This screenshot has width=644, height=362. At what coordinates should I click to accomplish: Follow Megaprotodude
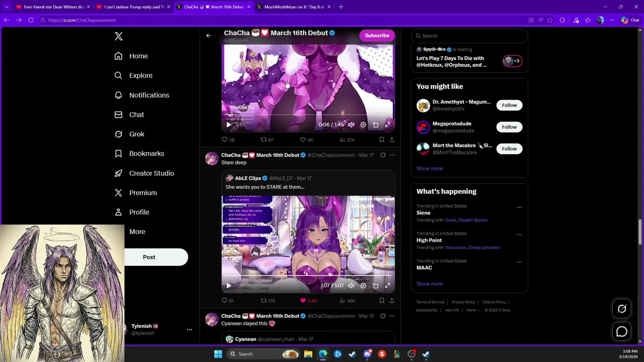[x=509, y=127]
